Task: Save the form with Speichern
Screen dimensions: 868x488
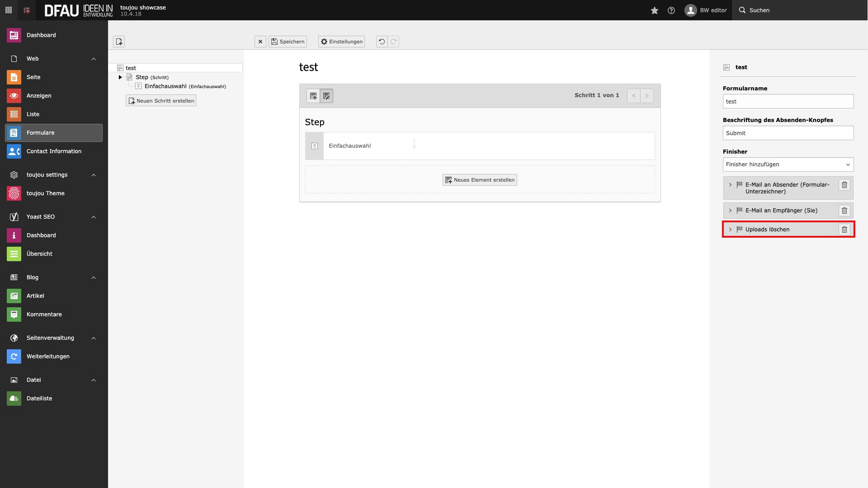Action: tap(288, 42)
